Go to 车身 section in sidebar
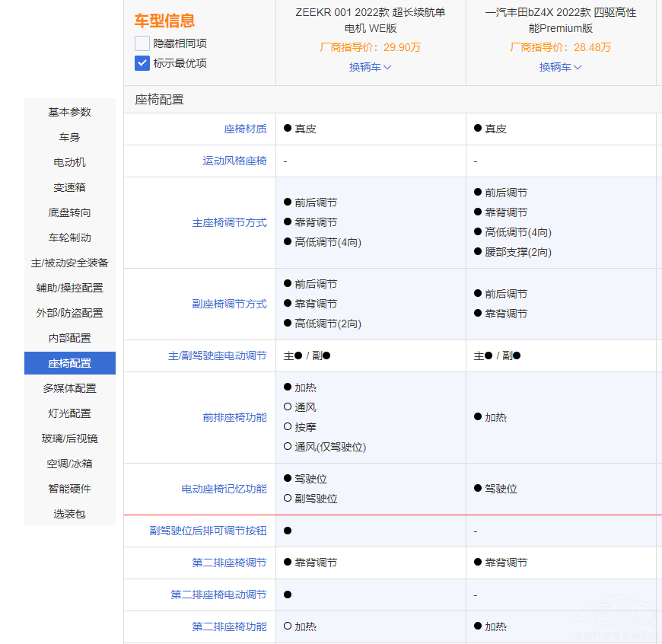Viewport: 662px width, 644px height. click(70, 137)
